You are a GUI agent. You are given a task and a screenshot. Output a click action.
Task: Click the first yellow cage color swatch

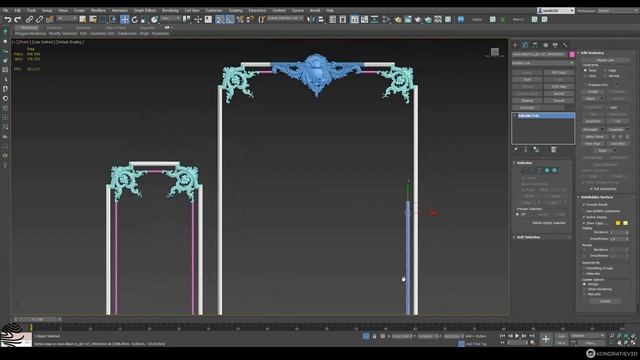point(618,223)
